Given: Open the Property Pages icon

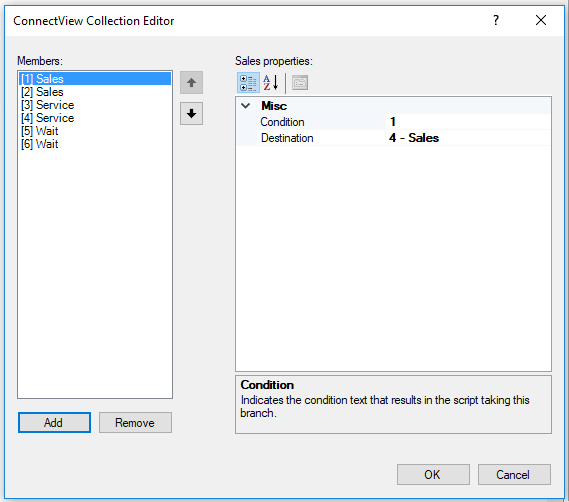Looking at the screenshot, I should click(300, 83).
